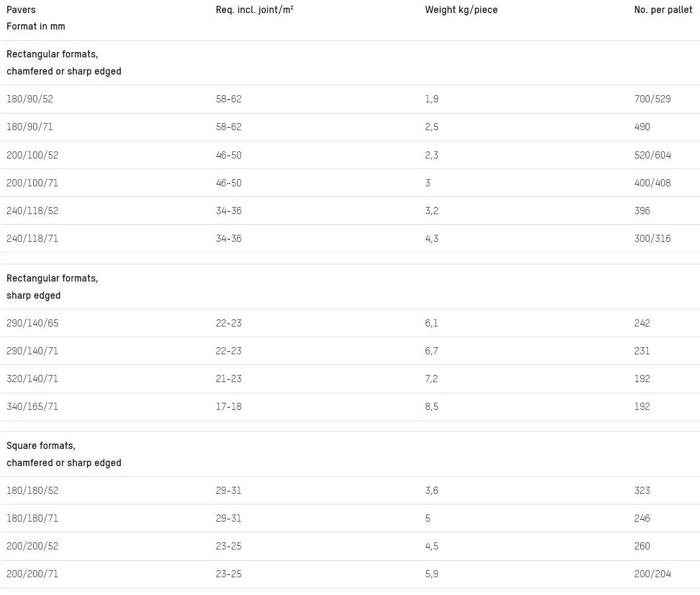700x595 pixels.
Task: Click the weight value 6,7
Action: [431, 351]
